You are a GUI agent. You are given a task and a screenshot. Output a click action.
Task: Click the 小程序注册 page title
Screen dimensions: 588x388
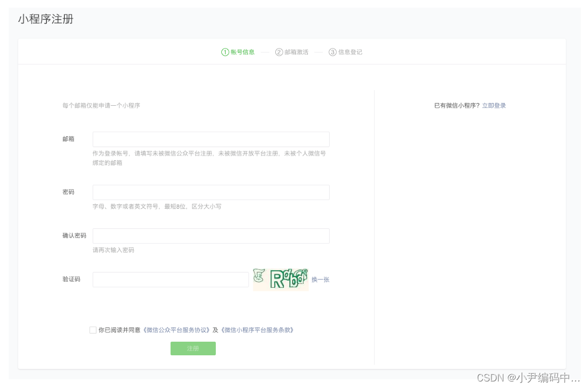pyautogui.click(x=46, y=19)
